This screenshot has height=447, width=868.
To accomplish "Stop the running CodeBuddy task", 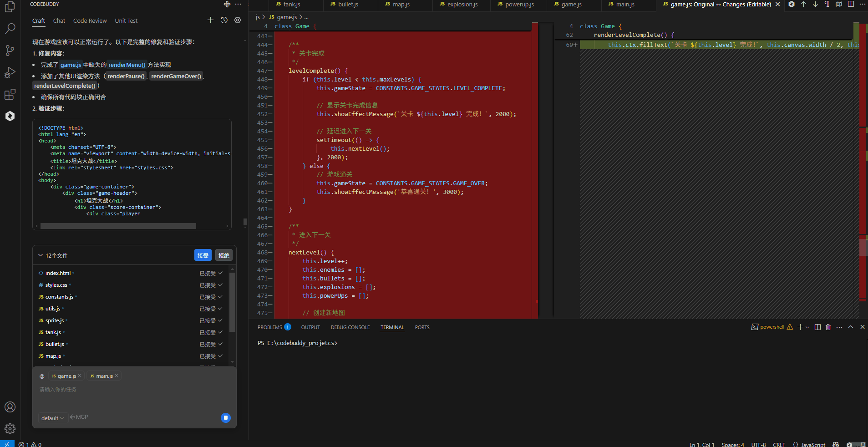I will point(225,418).
